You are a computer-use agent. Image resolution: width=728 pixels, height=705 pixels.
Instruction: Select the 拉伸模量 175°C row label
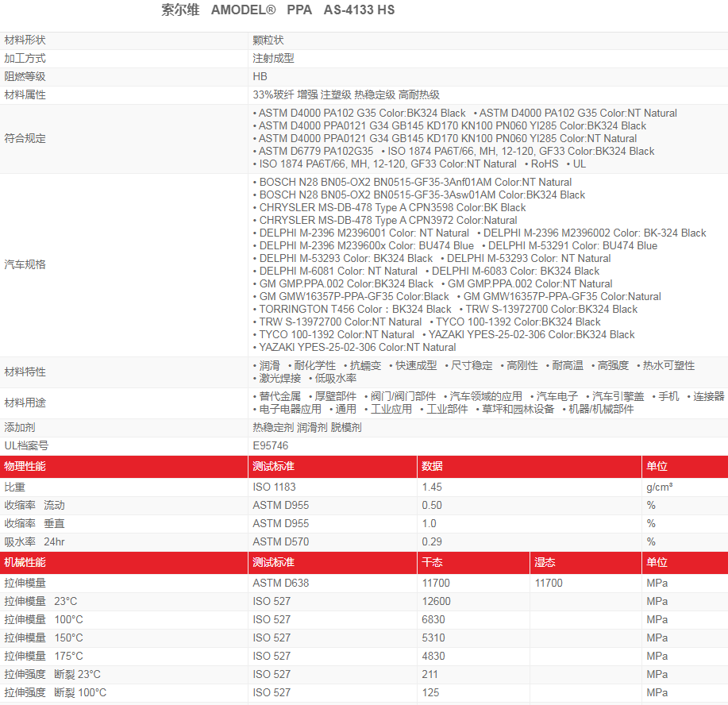44,657
